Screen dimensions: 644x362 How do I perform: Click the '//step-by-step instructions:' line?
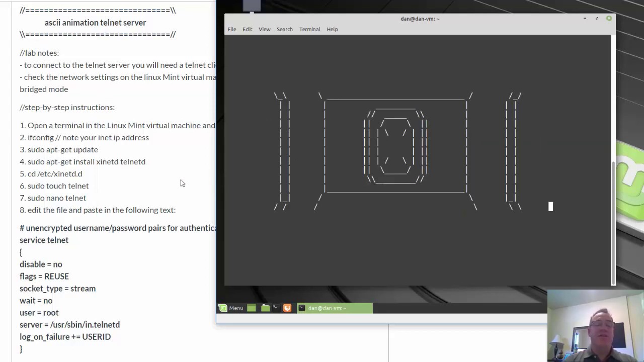pos(67,107)
